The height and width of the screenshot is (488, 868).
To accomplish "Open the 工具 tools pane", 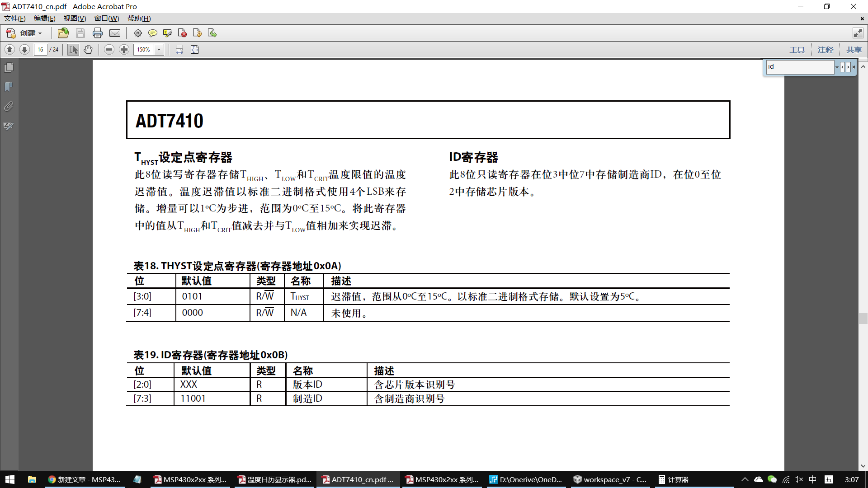I will [797, 50].
